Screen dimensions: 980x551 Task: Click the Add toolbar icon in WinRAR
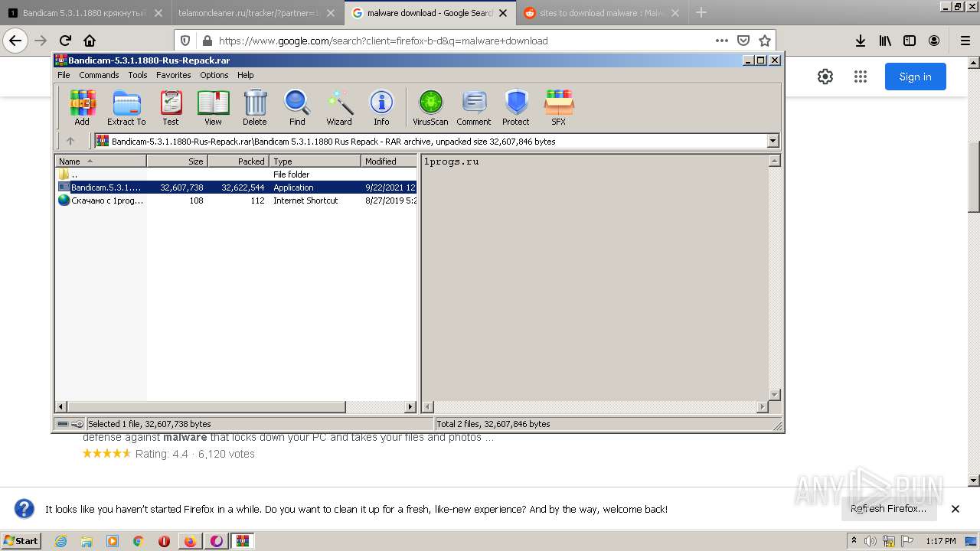[82, 107]
